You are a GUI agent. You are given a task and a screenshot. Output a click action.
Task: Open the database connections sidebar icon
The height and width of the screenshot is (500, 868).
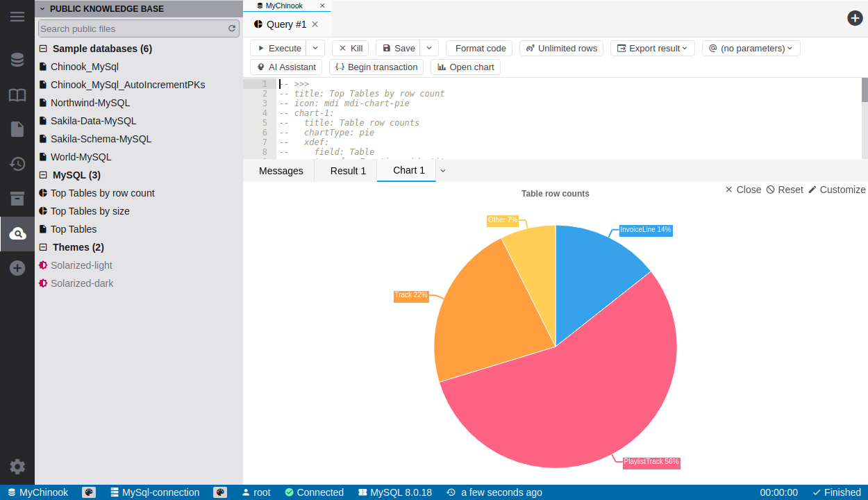[x=17, y=60]
